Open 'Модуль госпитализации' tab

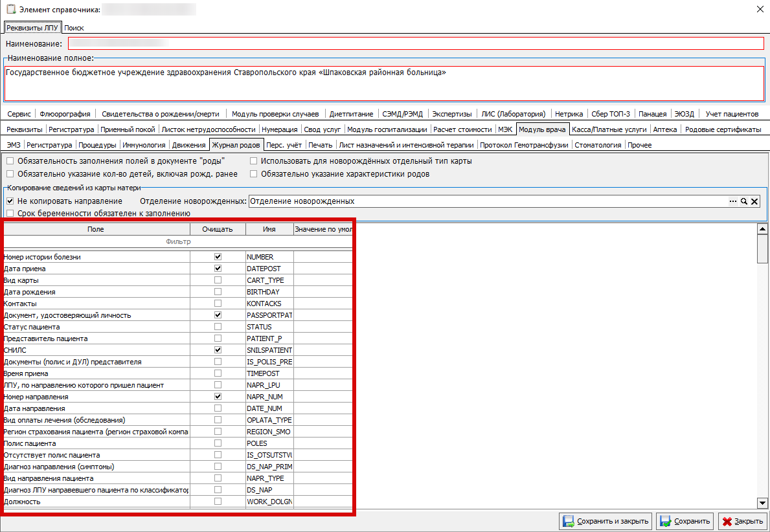[x=387, y=129]
